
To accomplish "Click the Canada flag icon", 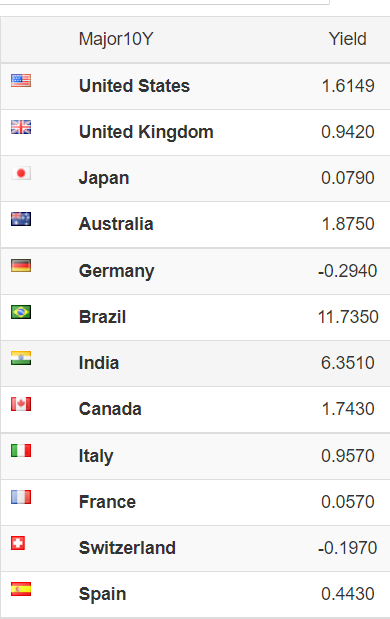I will (x=21, y=404).
